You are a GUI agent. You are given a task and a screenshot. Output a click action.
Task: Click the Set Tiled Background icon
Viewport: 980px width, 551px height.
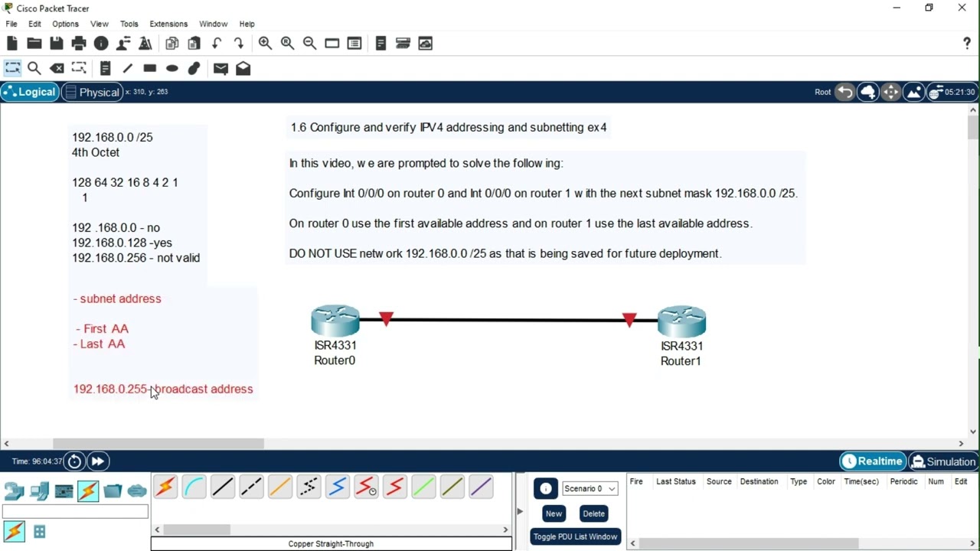pos(913,92)
